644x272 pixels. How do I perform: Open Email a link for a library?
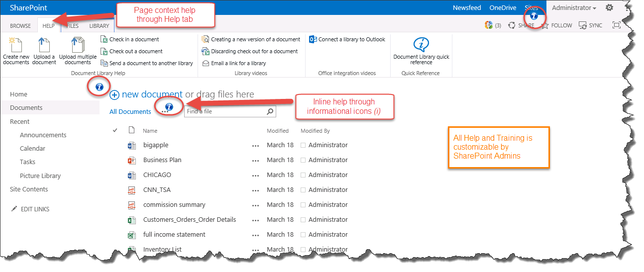click(234, 63)
